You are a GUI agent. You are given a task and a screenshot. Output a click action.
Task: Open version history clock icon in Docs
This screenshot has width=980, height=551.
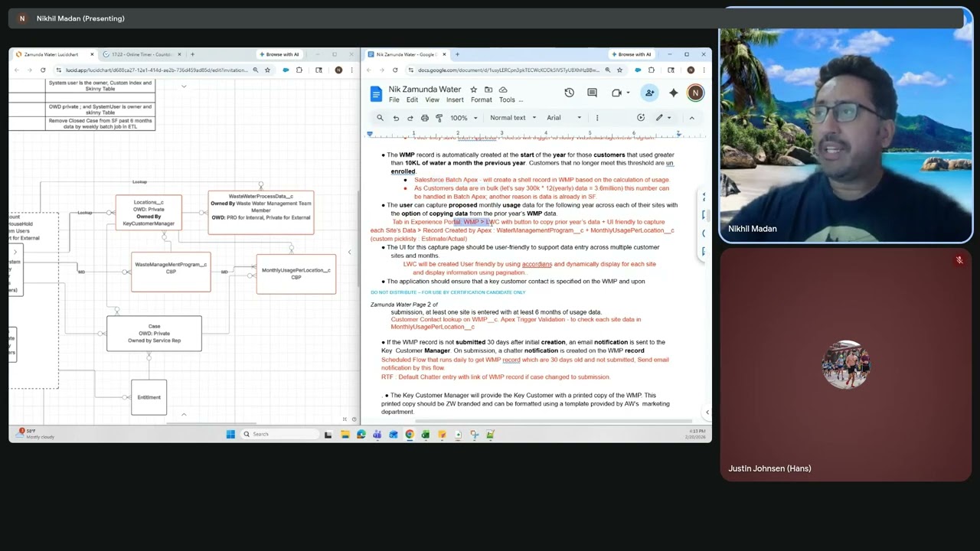click(569, 93)
